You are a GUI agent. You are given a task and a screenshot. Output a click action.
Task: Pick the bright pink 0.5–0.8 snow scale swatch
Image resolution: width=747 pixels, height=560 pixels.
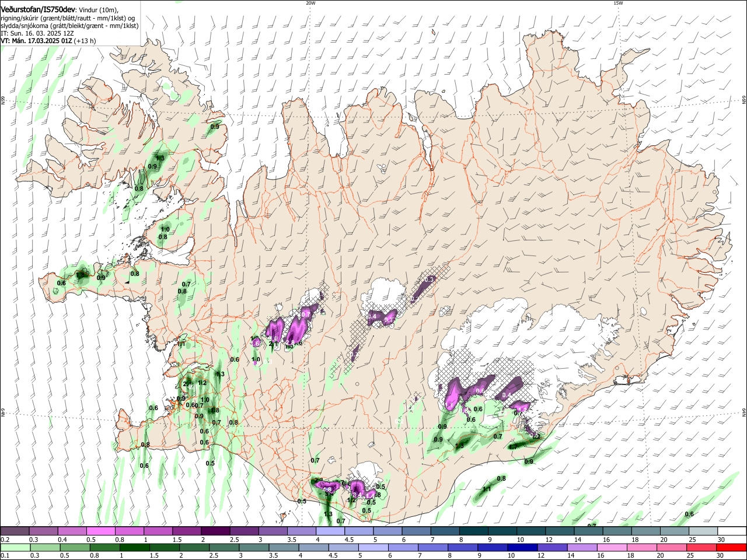[101, 531]
